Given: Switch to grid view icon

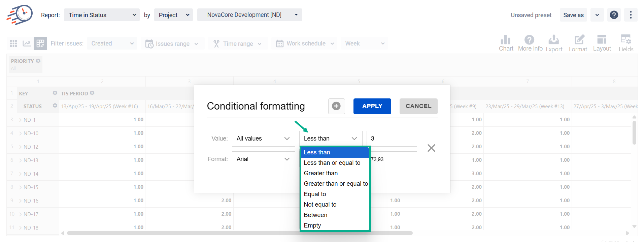Looking at the screenshot, I should (x=13, y=43).
